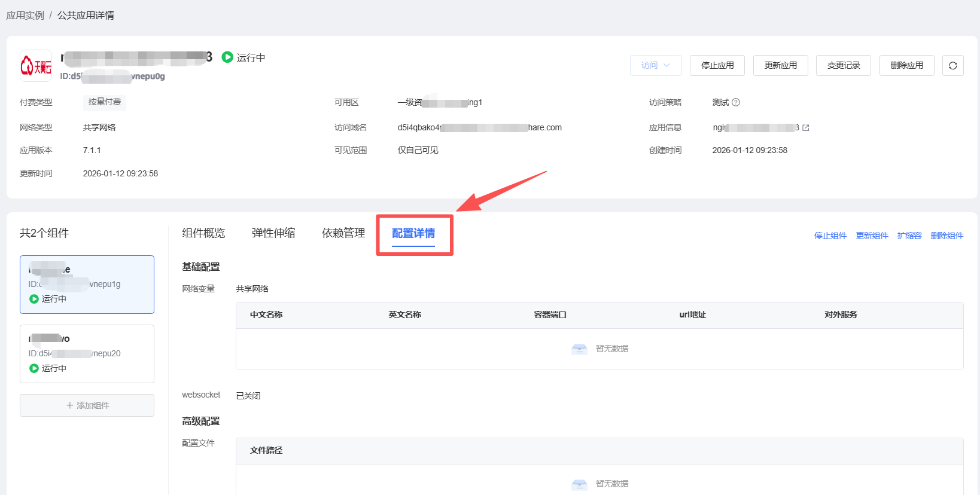The image size is (980, 495).
Task: Click the 扩缩容 scaling link
Action: tap(909, 236)
